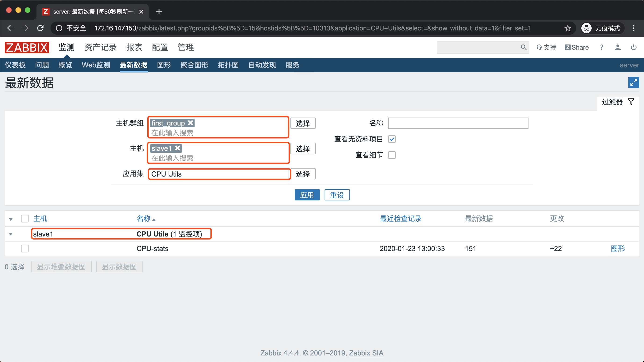Screen dimensions: 644x362
Task: Open the Configuration menu (配置)
Action: point(160,47)
